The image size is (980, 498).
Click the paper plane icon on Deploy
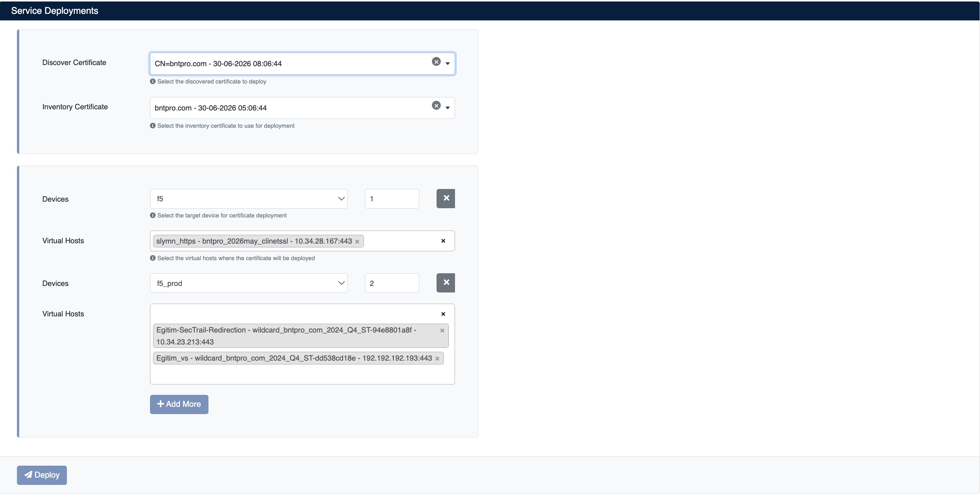(28, 475)
